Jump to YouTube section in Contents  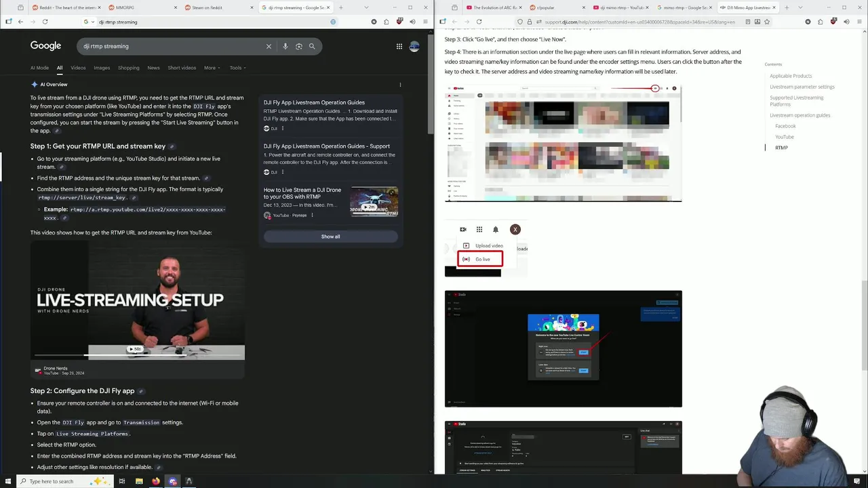[x=784, y=137]
